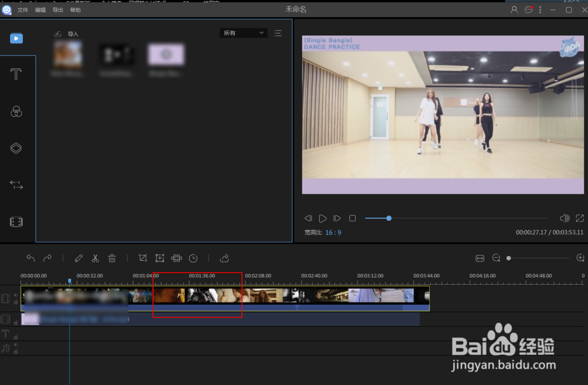The height and width of the screenshot is (385, 588).
Task: Open the feedback chat bubble icon
Action: (529, 10)
